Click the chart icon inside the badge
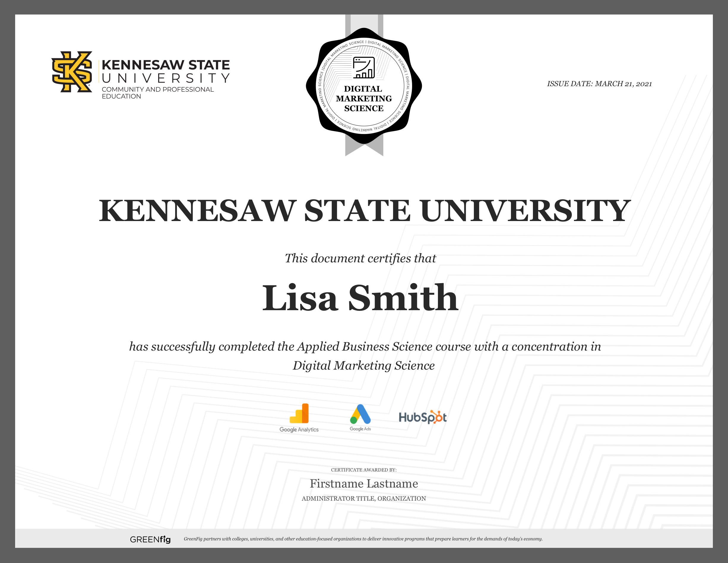728x563 pixels. click(364, 68)
